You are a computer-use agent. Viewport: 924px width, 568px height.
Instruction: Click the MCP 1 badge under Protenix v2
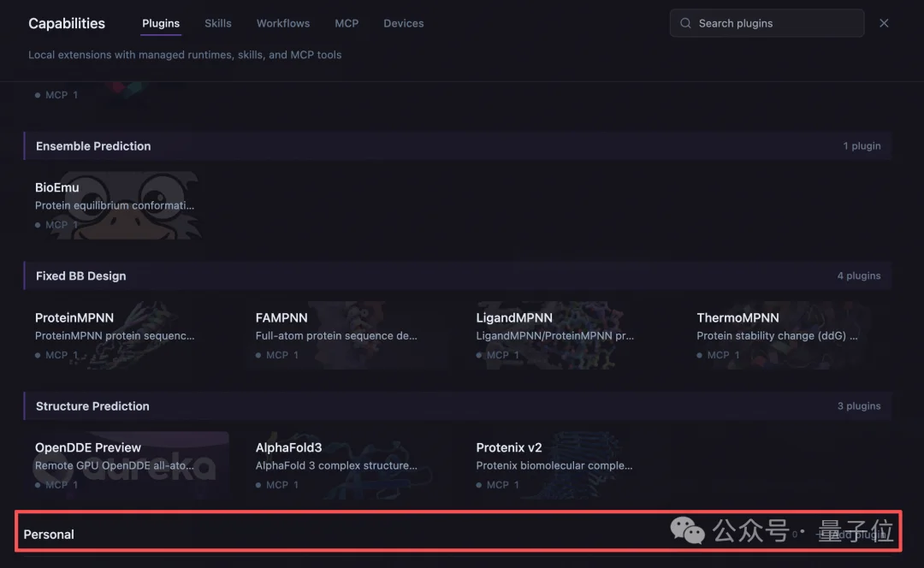tap(498, 485)
